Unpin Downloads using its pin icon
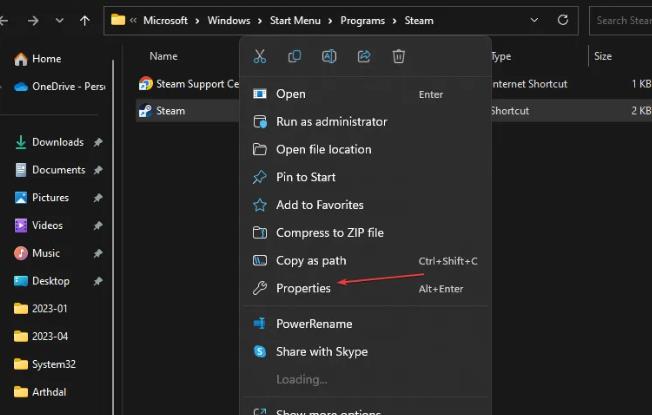This screenshot has height=415, width=652. pos(98,142)
